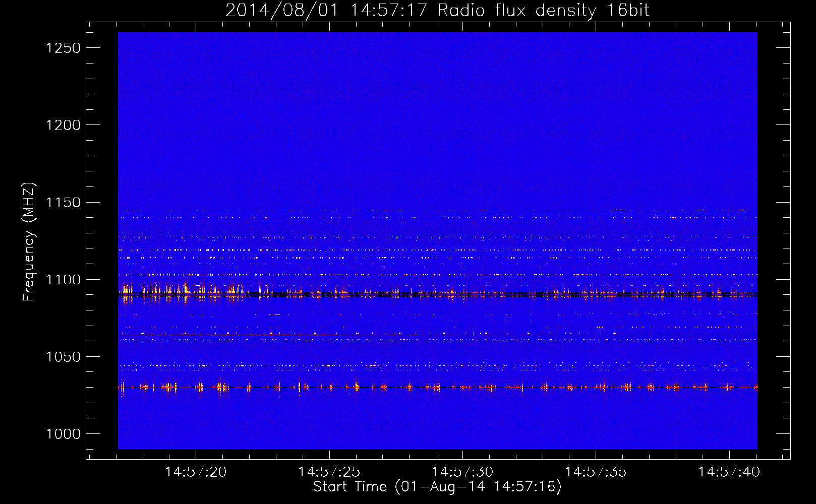Click the 14:57:30 time tick label
The height and width of the screenshot is (504, 816).
(462, 472)
